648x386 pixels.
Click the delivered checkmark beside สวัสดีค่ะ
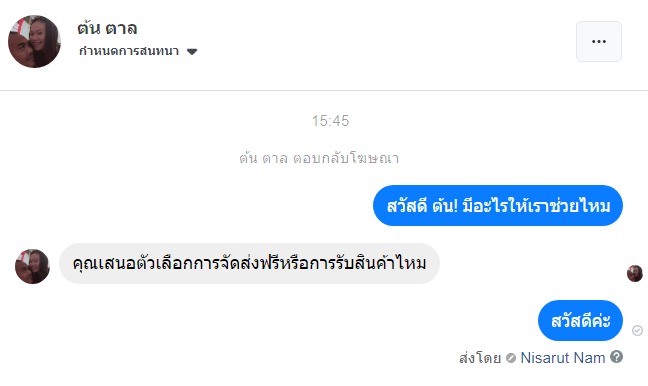(x=637, y=330)
